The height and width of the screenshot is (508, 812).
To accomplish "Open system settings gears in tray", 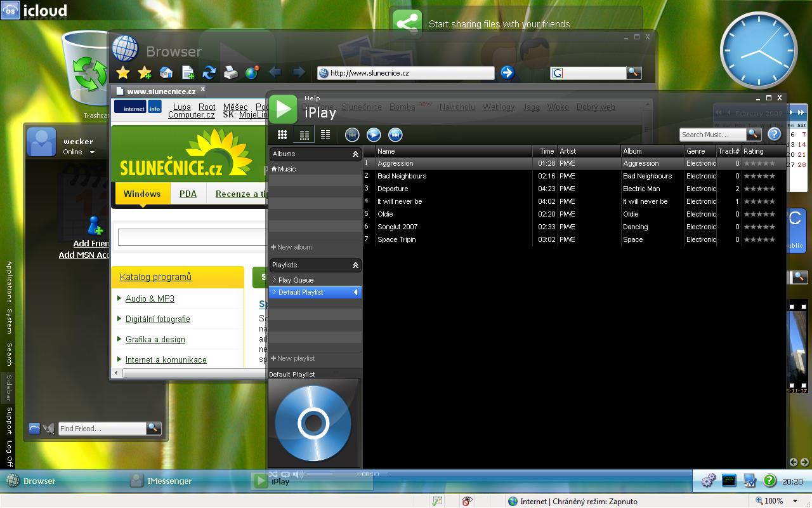I will pos(709,481).
